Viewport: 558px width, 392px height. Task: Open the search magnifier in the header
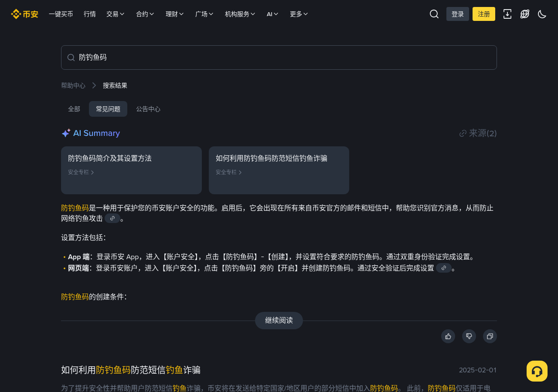(x=434, y=14)
